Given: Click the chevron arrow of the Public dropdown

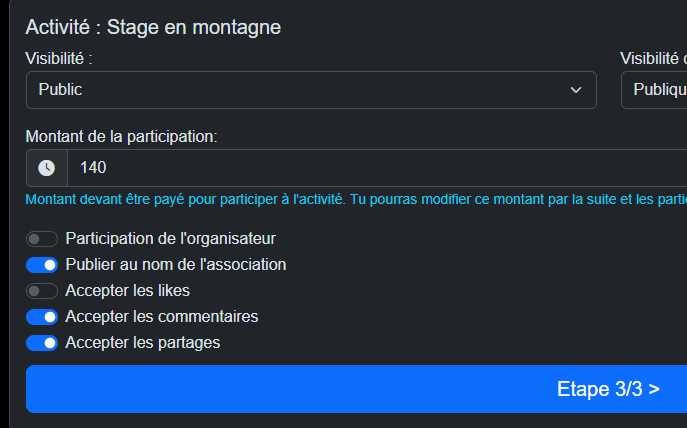Looking at the screenshot, I should coord(576,90).
